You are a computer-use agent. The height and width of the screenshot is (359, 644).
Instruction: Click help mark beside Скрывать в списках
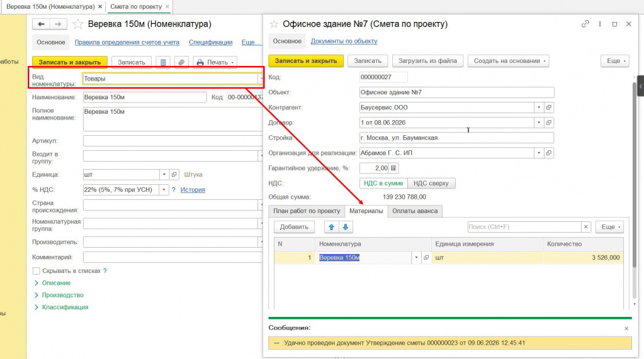[105, 271]
